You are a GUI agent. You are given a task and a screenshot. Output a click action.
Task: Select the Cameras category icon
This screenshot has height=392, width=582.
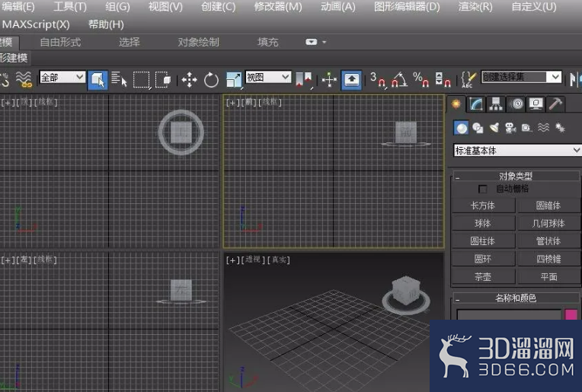[x=510, y=128]
